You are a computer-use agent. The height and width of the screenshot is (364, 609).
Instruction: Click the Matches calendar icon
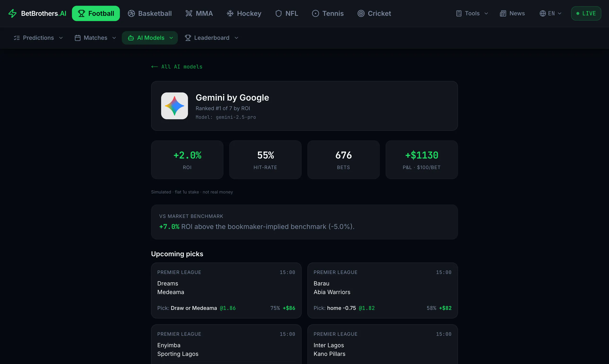tap(78, 38)
